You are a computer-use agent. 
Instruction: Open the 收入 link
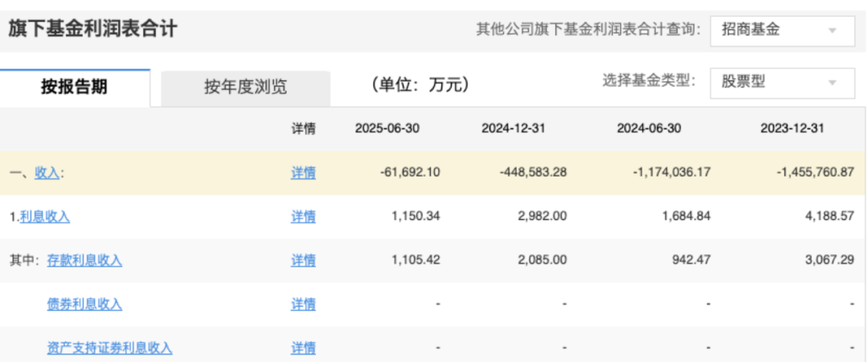[x=47, y=173]
